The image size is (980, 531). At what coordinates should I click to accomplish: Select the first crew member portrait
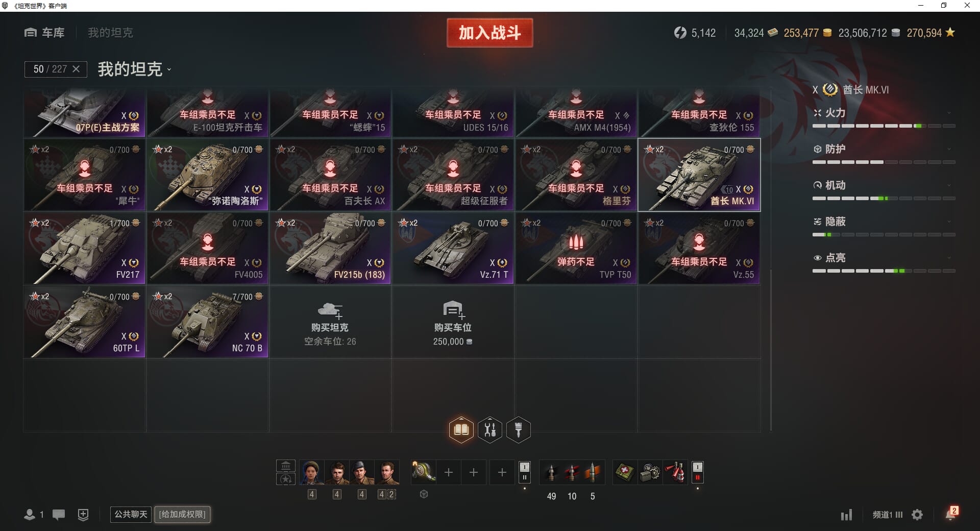312,472
